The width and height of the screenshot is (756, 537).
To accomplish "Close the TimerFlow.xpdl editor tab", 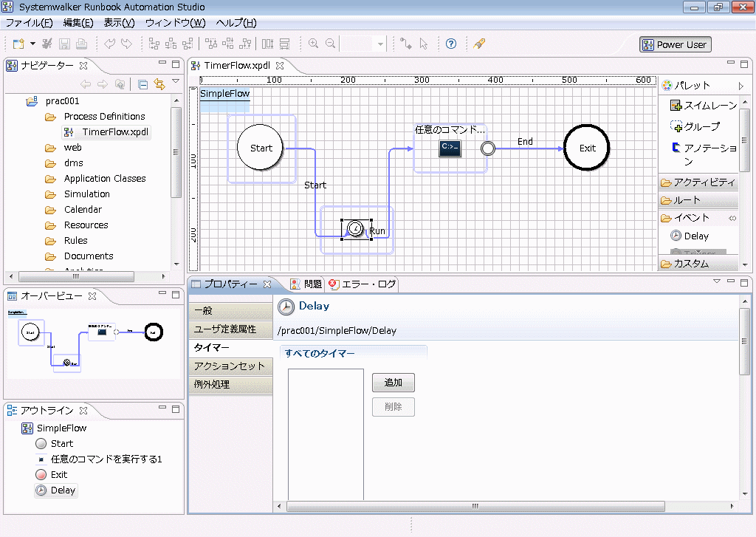I will (x=280, y=66).
